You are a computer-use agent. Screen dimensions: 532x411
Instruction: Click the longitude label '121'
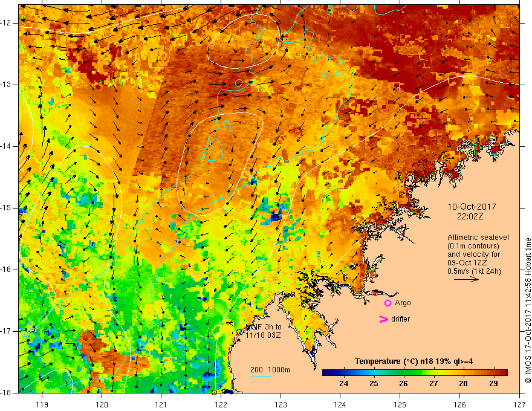click(x=161, y=404)
